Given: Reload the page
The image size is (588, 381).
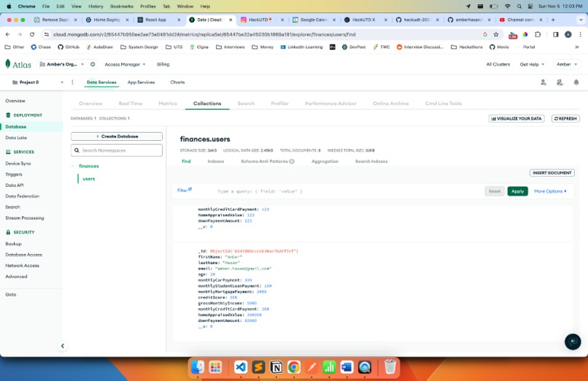Looking at the screenshot, I should 32,34.
